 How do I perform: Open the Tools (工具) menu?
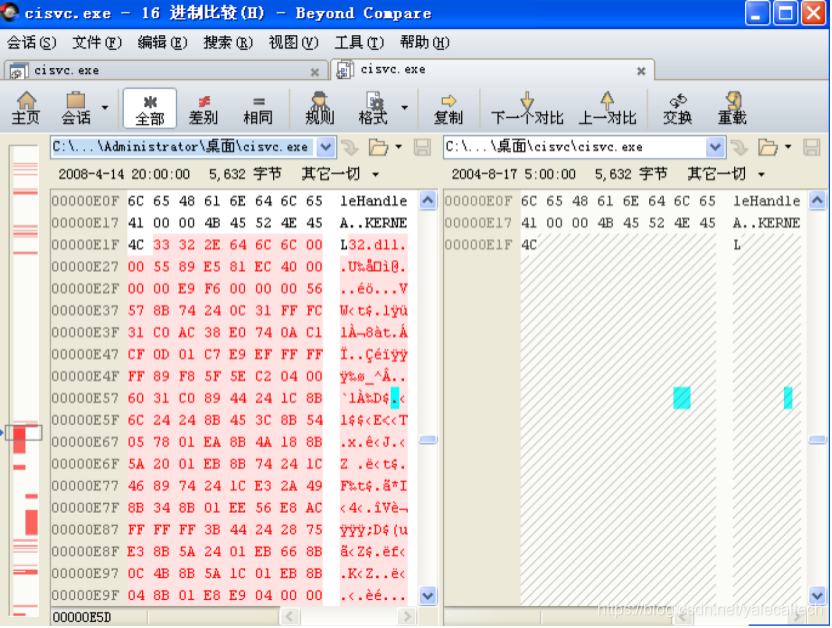[359, 42]
